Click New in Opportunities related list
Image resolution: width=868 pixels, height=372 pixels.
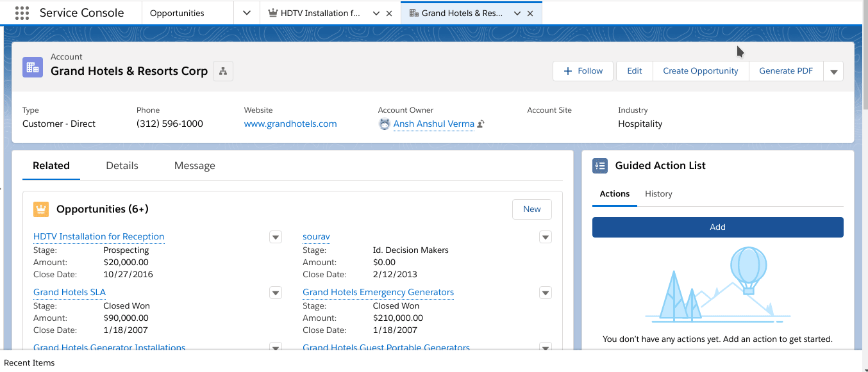532,209
